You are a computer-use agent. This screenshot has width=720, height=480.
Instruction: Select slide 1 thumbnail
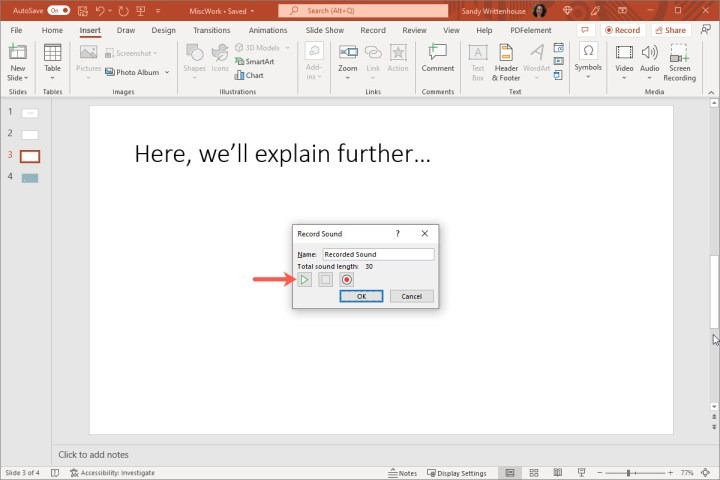[30, 113]
